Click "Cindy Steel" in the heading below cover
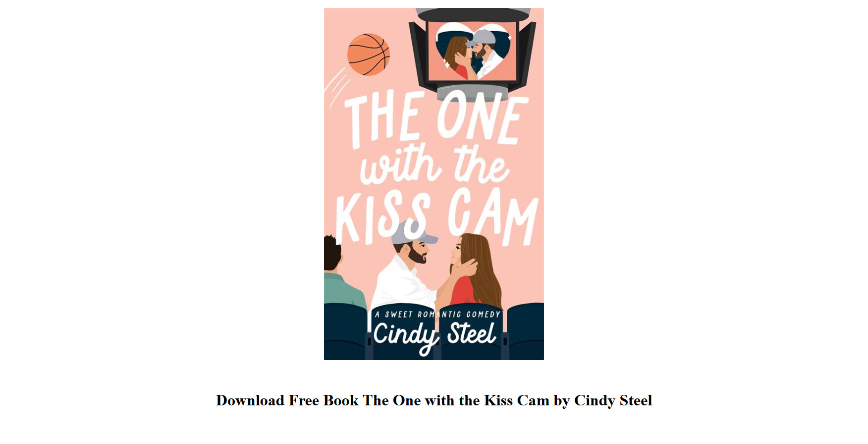 tap(613, 400)
